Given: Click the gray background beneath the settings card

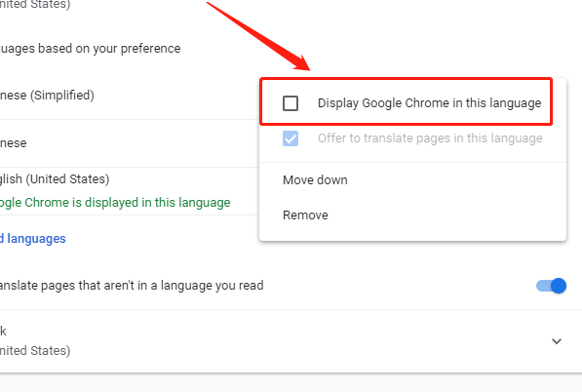Looking at the screenshot, I should 291,383.
